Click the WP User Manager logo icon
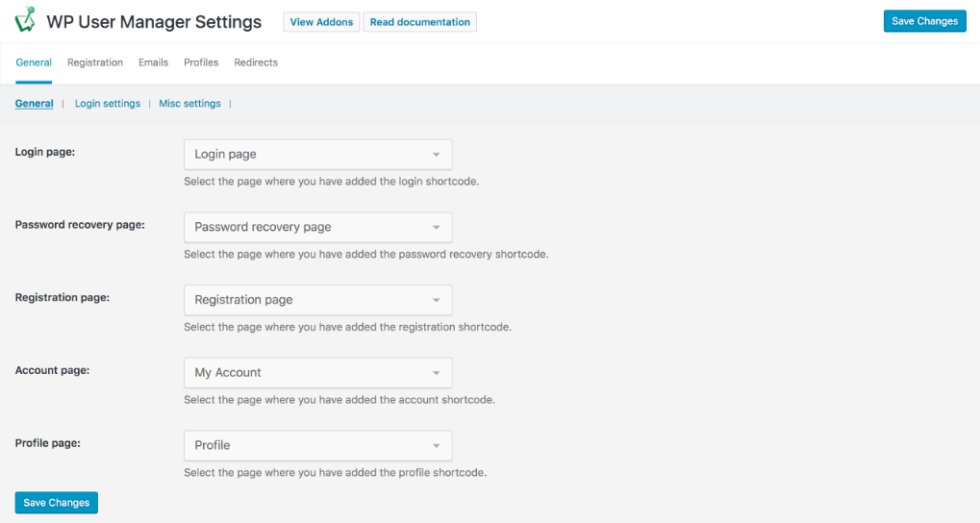The width and height of the screenshot is (980, 523). click(x=26, y=21)
